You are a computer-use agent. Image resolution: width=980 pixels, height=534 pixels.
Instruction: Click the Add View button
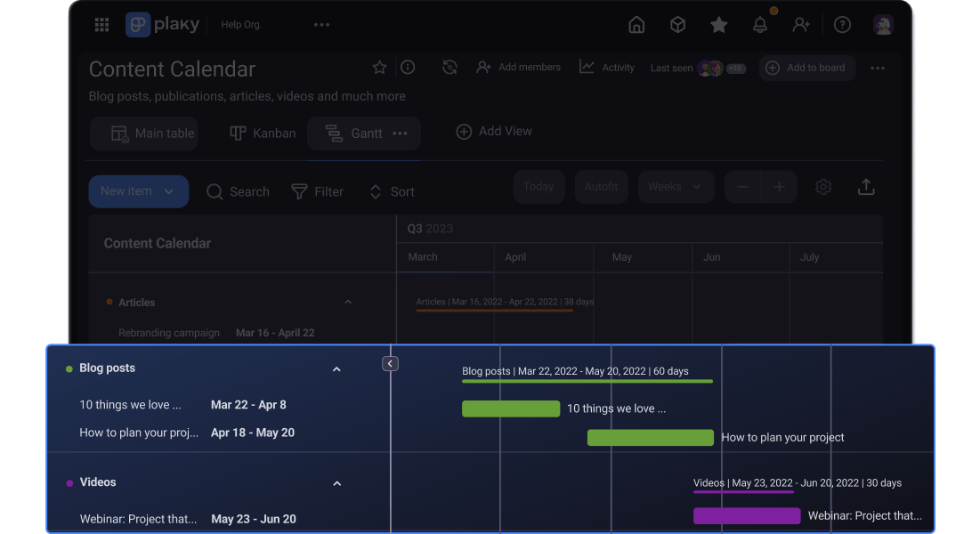(493, 131)
